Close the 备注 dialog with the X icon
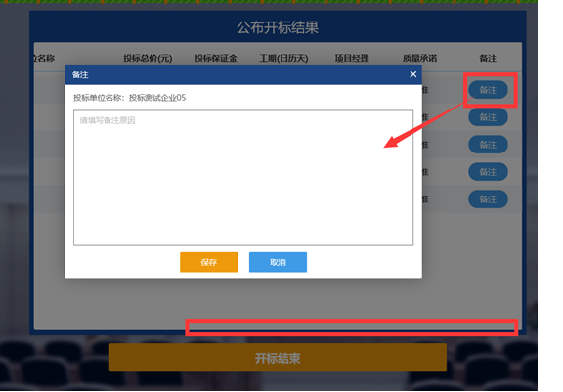Screen dimensions: 563x392 click(412, 74)
